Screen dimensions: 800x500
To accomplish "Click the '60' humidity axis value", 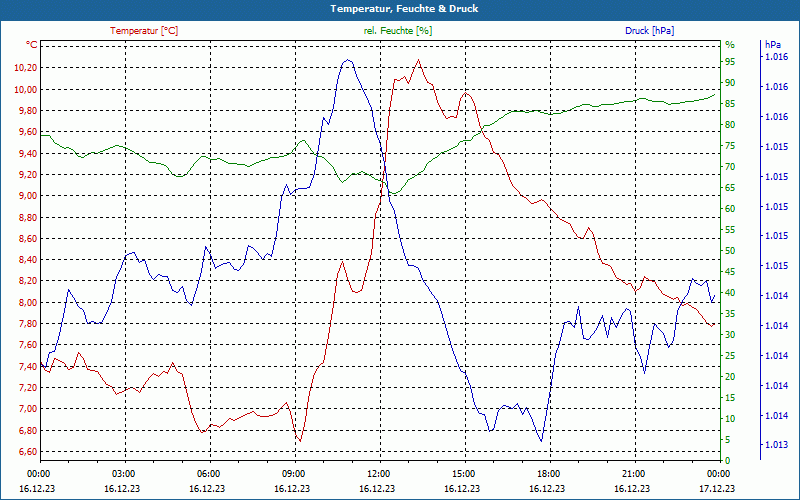I will pos(730,209).
